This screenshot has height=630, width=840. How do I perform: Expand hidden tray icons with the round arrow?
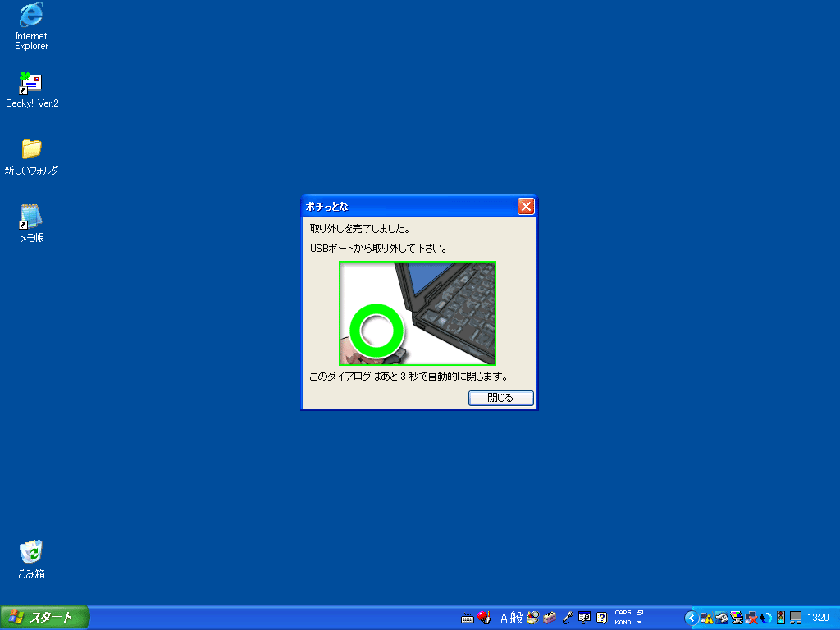click(691, 618)
